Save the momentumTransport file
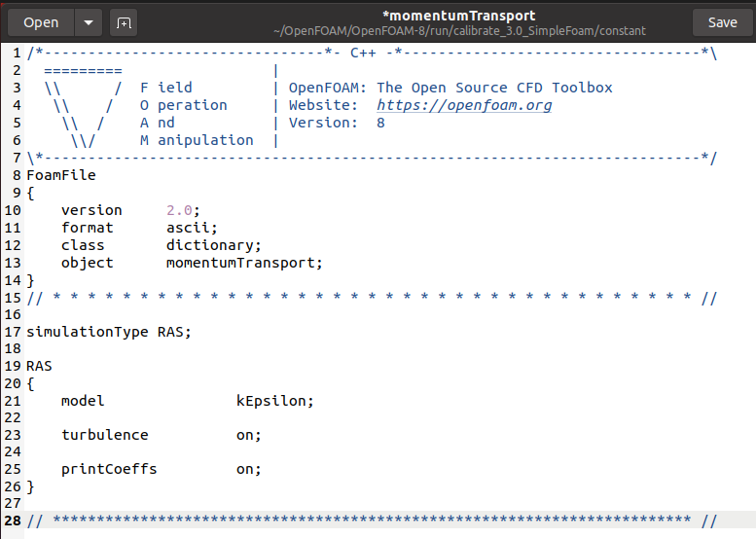 pyautogui.click(x=722, y=22)
